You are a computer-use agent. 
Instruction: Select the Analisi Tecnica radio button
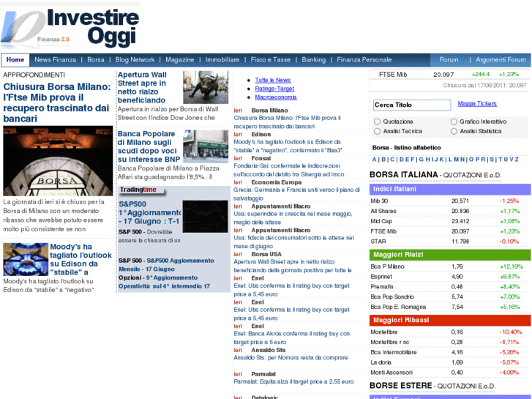tap(377, 131)
